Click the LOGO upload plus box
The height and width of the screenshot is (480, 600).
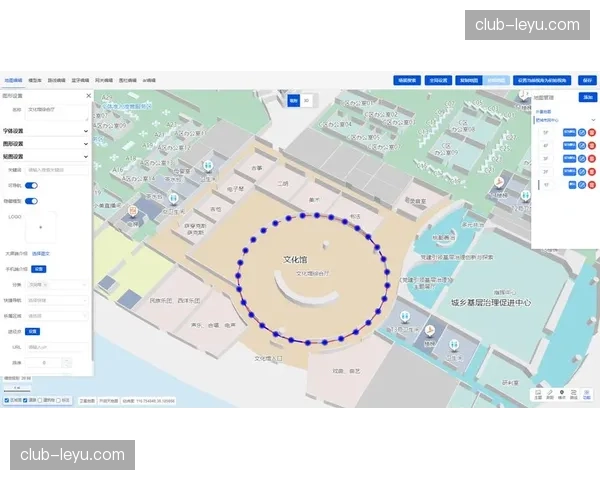coord(41,227)
